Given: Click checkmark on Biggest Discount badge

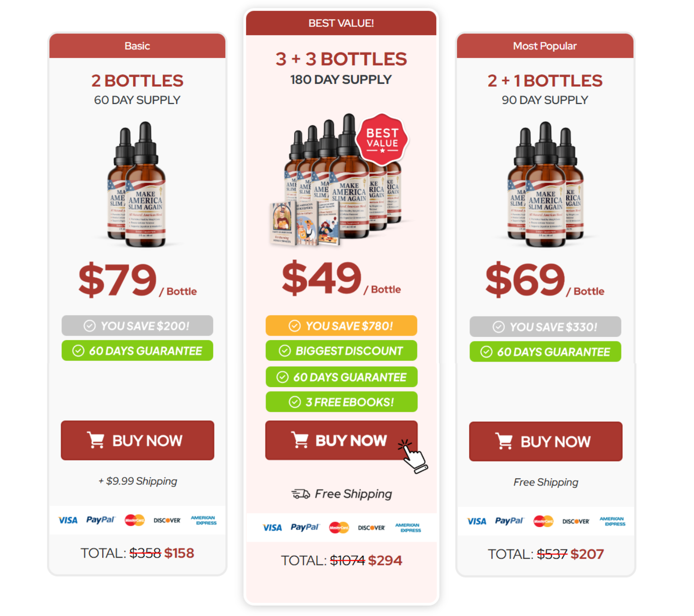Looking at the screenshot, I should pyautogui.click(x=285, y=351).
